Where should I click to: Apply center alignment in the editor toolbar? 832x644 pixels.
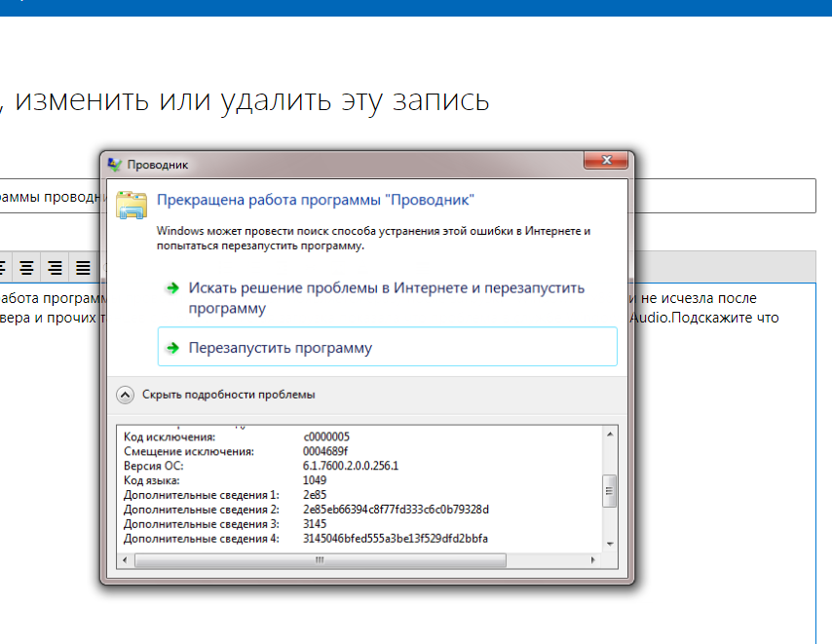(x=26, y=267)
